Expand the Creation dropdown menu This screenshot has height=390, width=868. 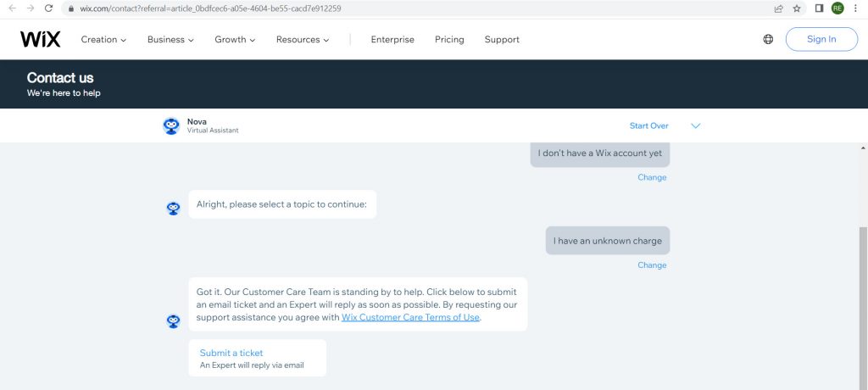click(103, 39)
